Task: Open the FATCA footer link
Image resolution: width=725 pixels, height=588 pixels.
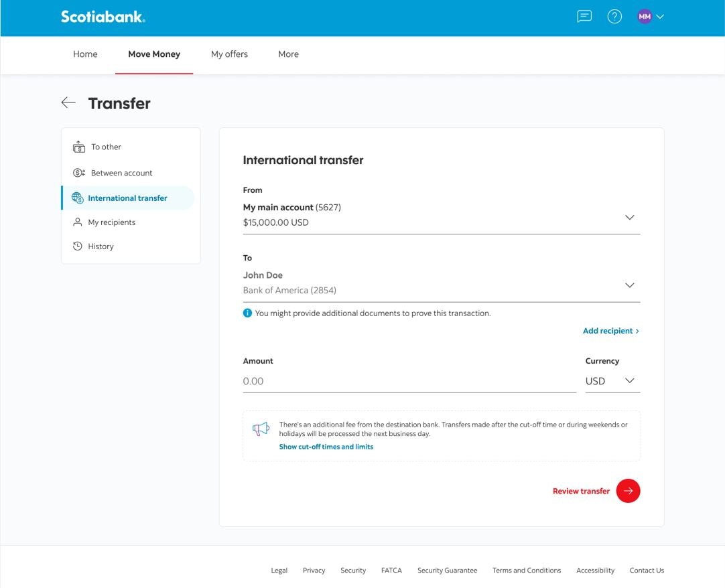Action: pyautogui.click(x=391, y=571)
